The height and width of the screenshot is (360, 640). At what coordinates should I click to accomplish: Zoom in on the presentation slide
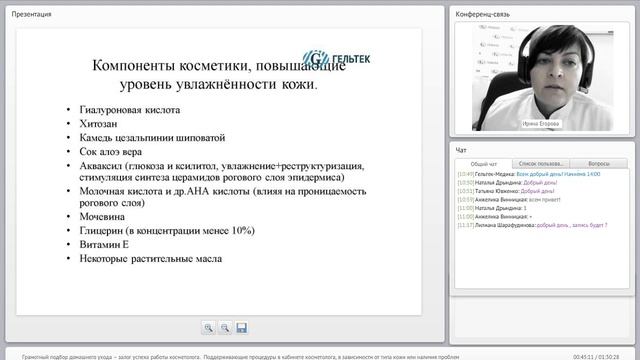(209, 328)
